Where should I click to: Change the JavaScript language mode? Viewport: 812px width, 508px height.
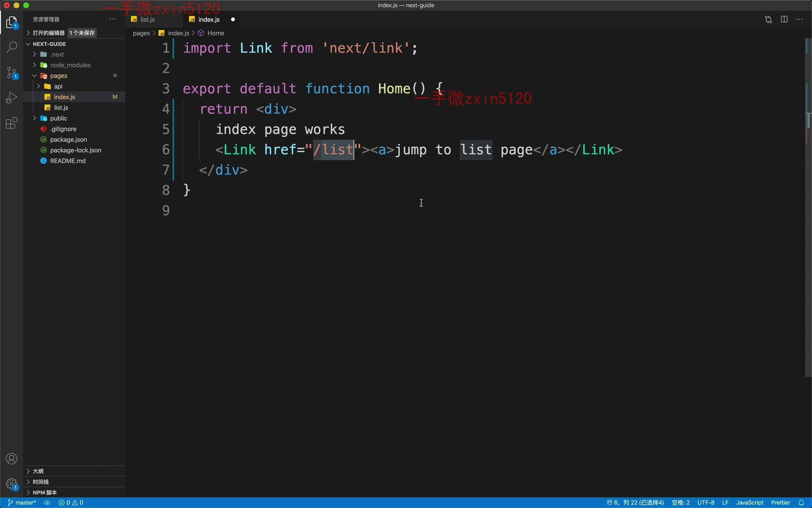pyautogui.click(x=749, y=502)
